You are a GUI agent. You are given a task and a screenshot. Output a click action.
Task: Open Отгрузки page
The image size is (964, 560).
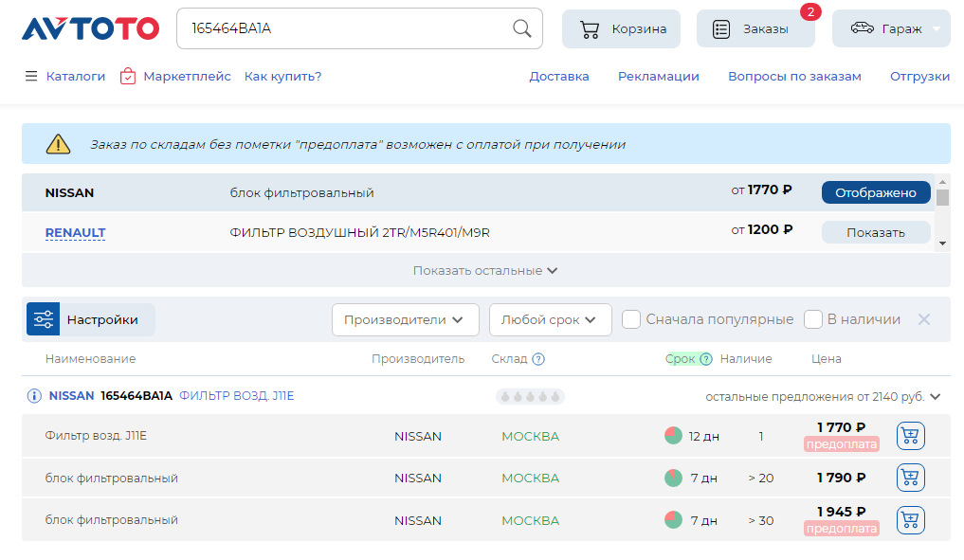coord(919,76)
